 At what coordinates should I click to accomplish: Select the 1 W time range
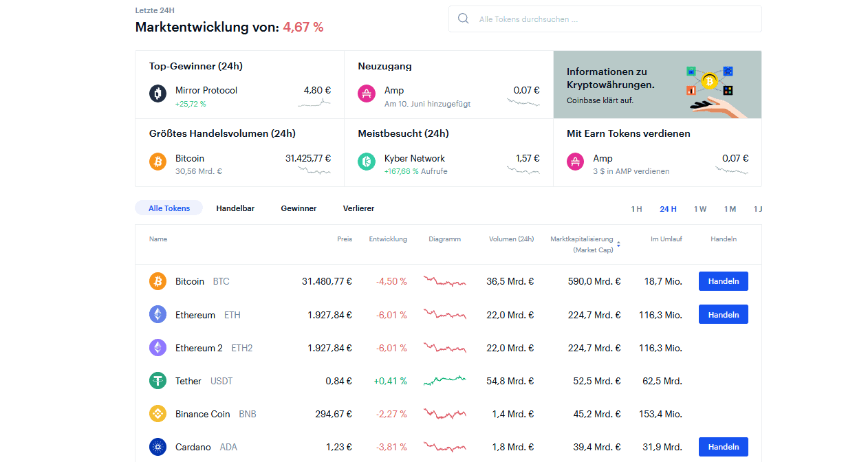tap(700, 209)
